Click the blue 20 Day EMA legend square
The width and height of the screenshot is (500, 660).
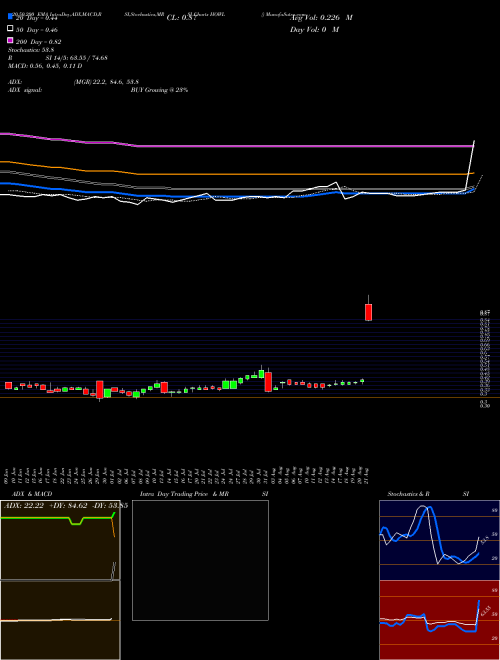pyautogui.click(x=10, y=16)
